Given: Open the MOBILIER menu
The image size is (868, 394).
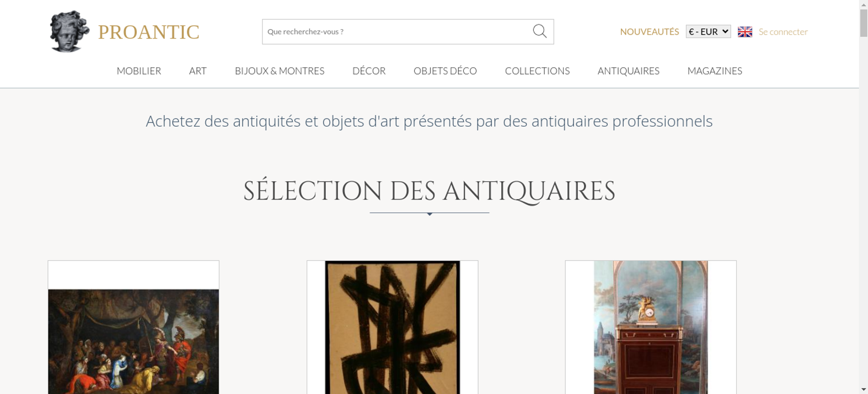Looking at the screenshot, I should click(x=139, y=71).
